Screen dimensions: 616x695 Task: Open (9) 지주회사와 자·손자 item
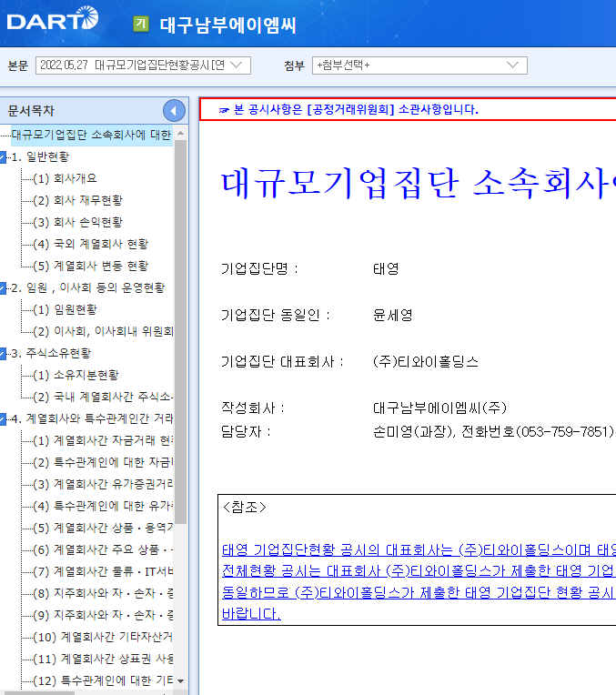[103, 615]
